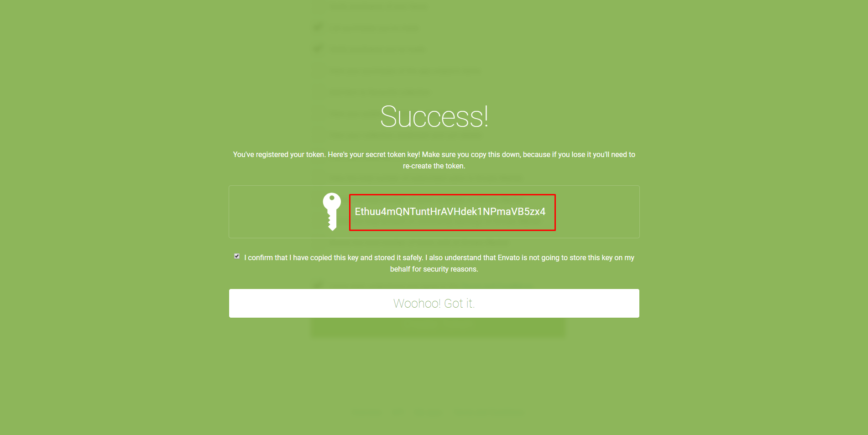
Task: Click the word 'Envato' in the confirmation text
Action: [508, 258]
